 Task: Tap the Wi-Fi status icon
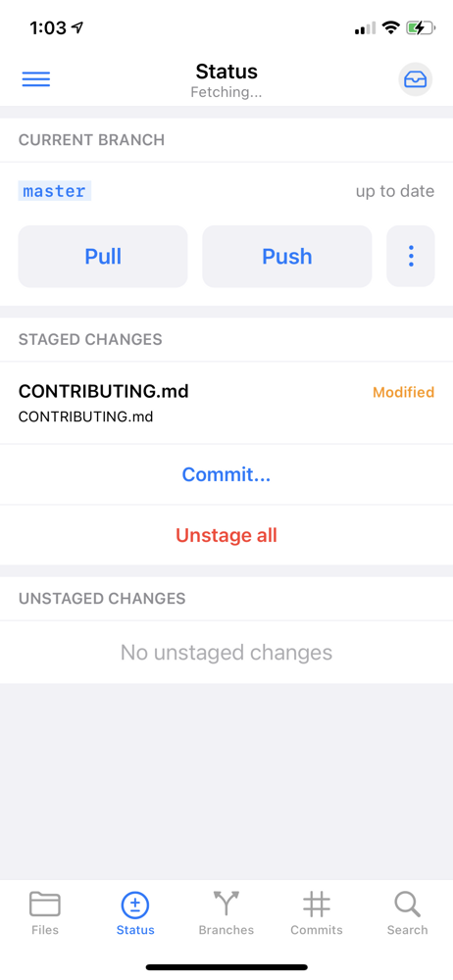click(391, 27)
